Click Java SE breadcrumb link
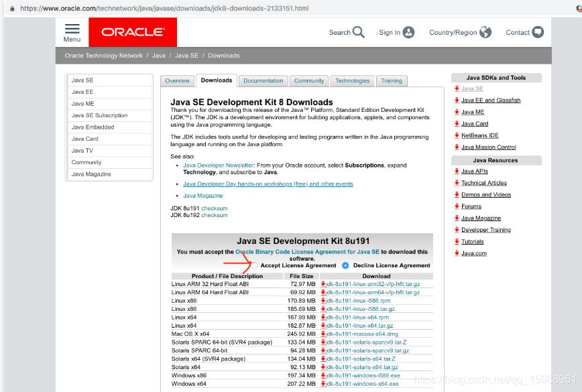Screen dimensions: 582x392 point(186,56)
